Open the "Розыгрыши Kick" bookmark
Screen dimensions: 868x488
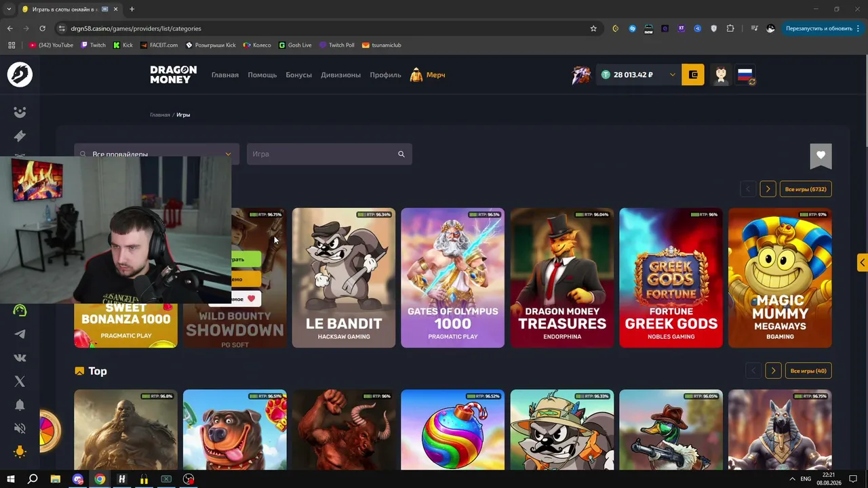[x=210, y=45]
